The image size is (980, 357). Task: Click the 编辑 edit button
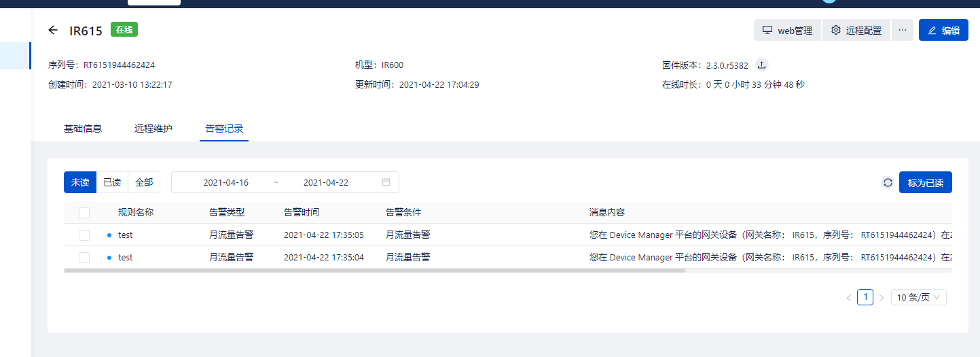[x=943, y=30]
